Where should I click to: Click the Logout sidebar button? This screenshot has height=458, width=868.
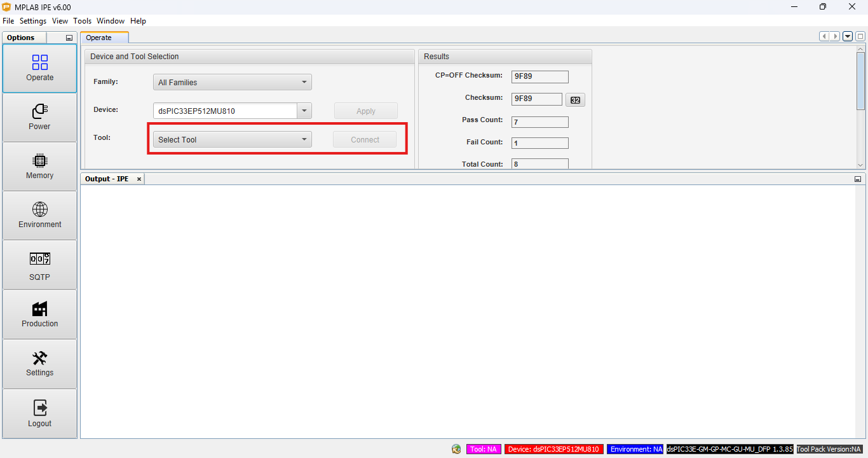(39, 413)
